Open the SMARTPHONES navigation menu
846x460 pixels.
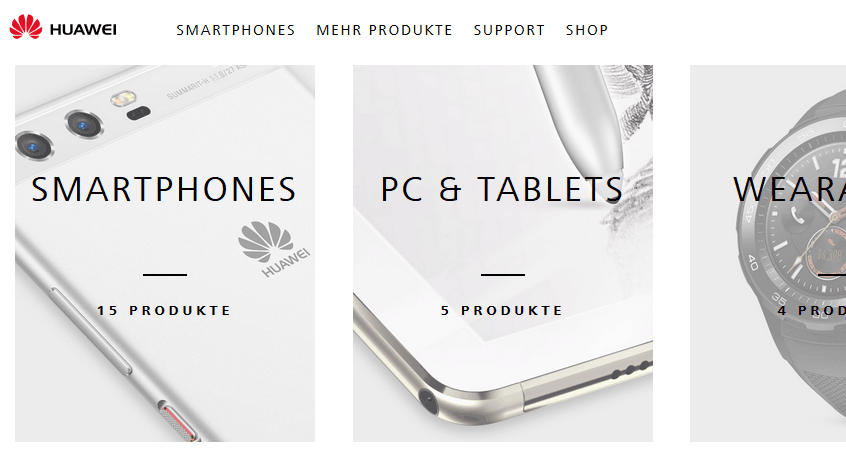coord(236,30)
